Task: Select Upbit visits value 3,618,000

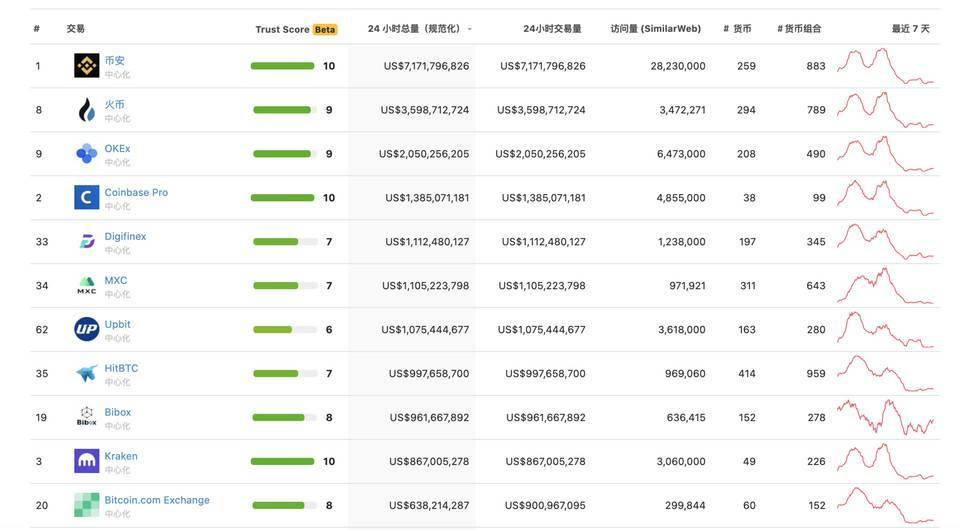Action: [x=683, y=330]
